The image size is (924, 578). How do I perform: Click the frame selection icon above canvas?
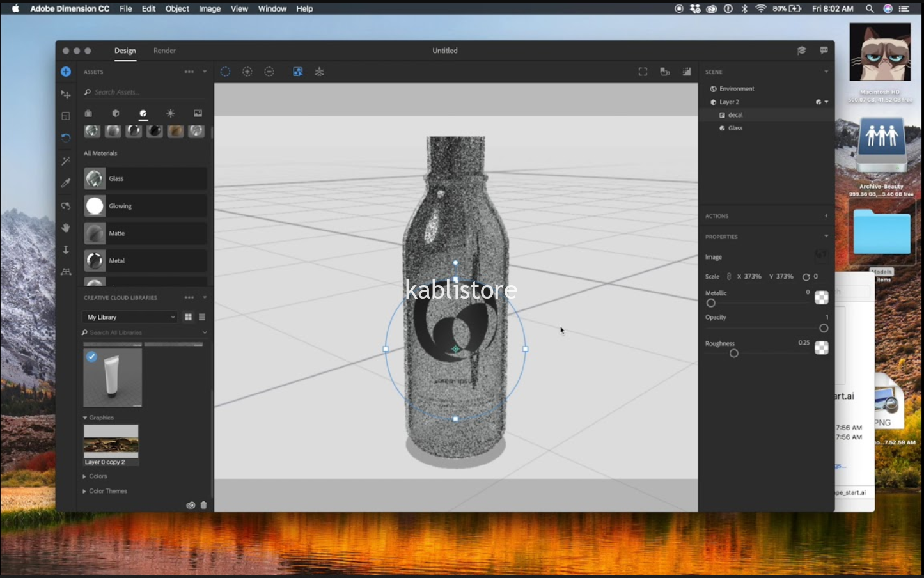coord(643,72)
